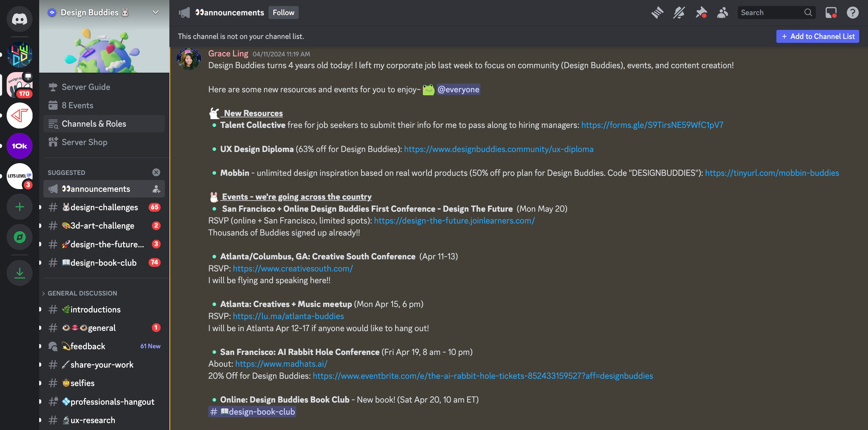Click the design-book-club channel mention in message
868x430 pixels.
tap(252, 412)
